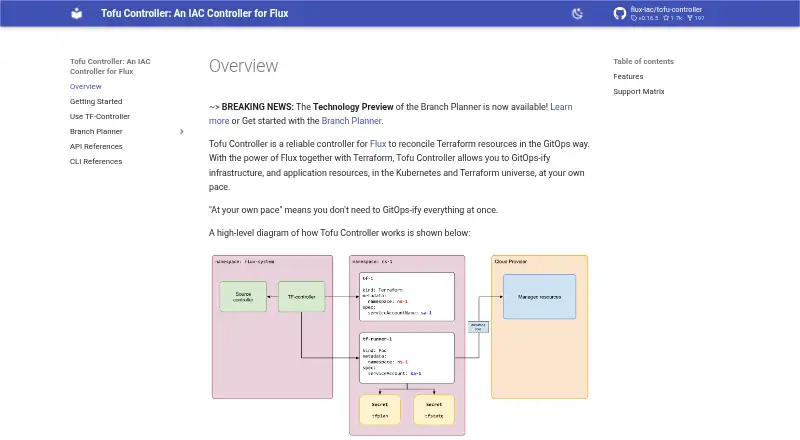Image resolution: width=800 pixels, height=440 pixels.
Task: Follow the Learn more link
Action: 561,107
